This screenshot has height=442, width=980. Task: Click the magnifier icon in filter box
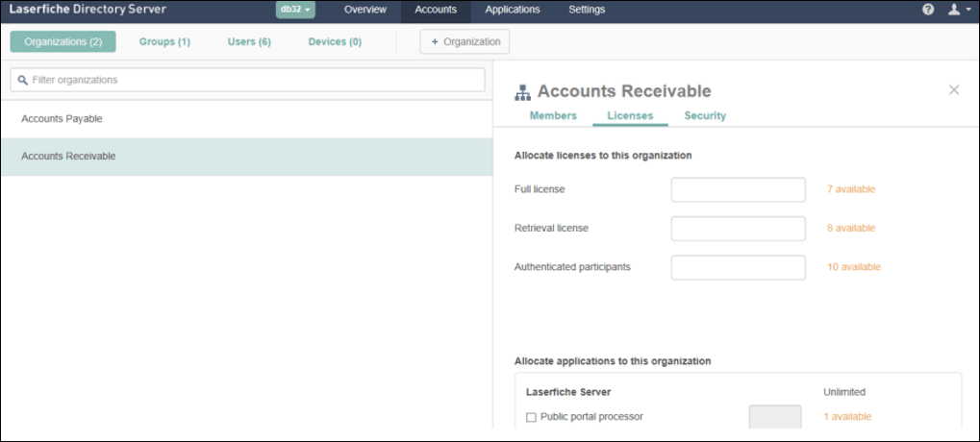[x=23, y=80]
